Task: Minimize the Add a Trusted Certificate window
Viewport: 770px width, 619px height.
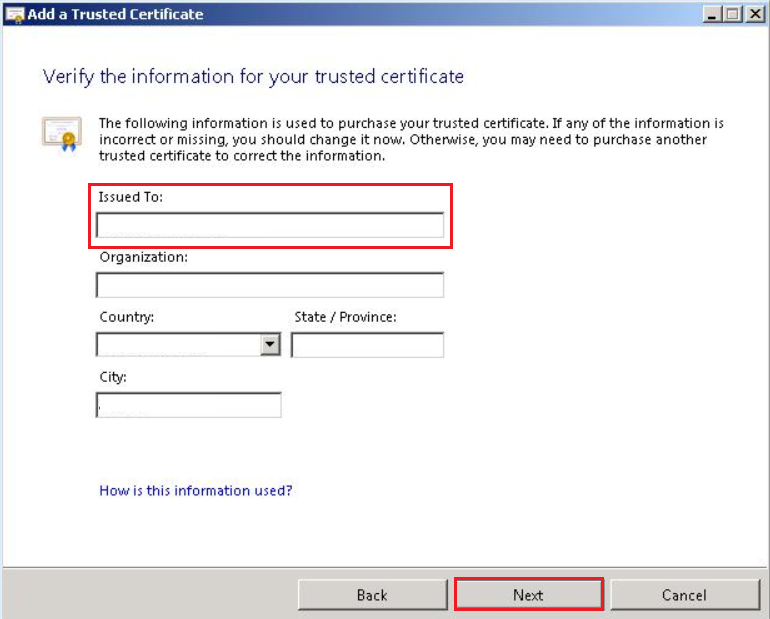Action: 712,14
